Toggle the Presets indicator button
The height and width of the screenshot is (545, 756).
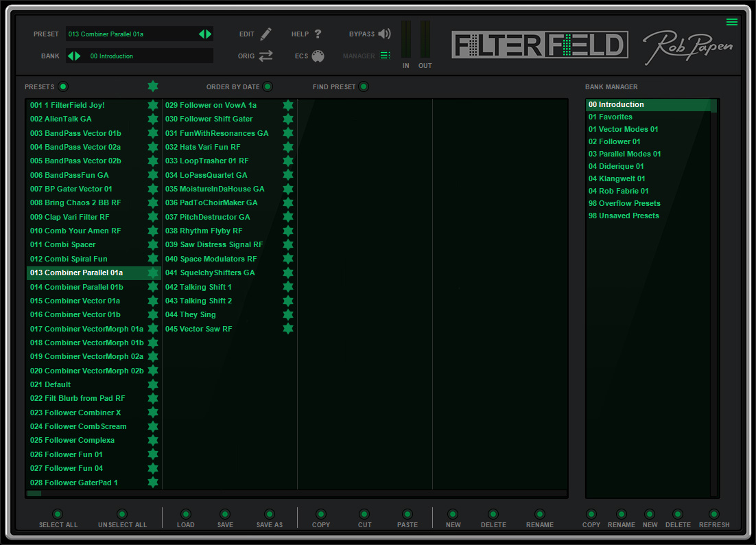(63, 86)
